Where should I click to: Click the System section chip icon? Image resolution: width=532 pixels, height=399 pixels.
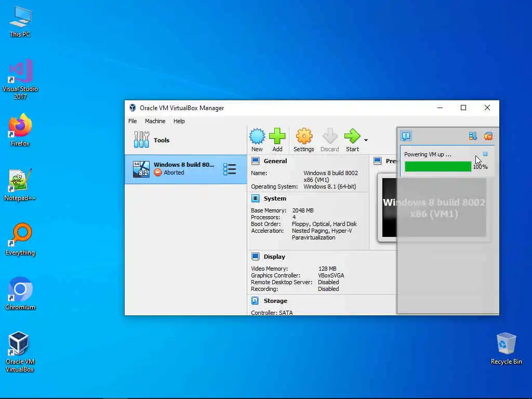pyautogui.click(x=256, y=198)
